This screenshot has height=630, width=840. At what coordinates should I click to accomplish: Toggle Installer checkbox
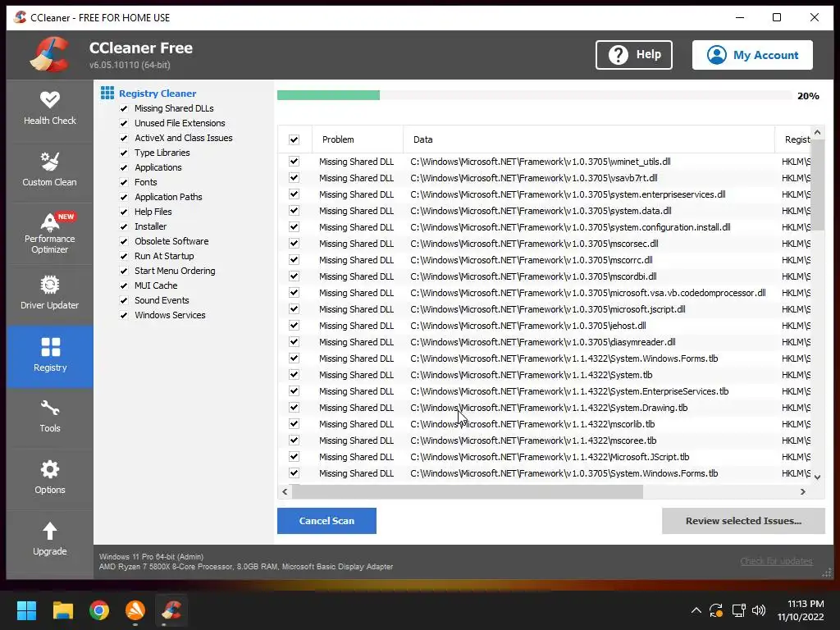coord(124,226)
